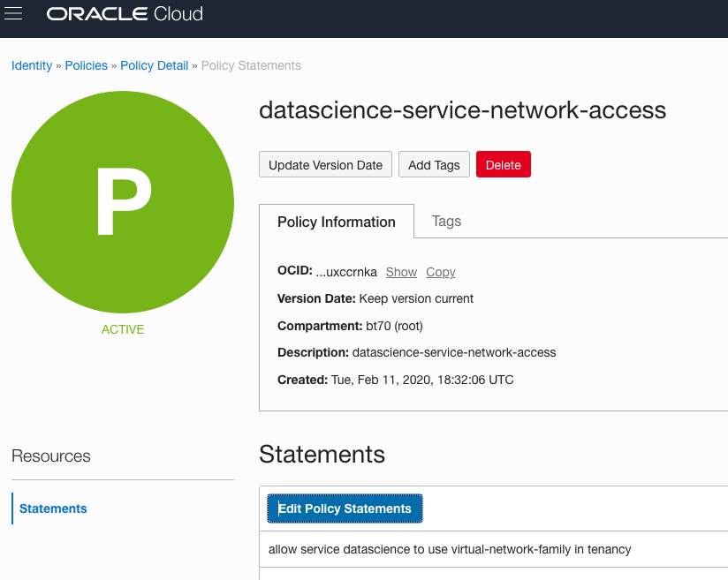Navigate to Policies breadcrumb link
728x580 pixels.
86,65
